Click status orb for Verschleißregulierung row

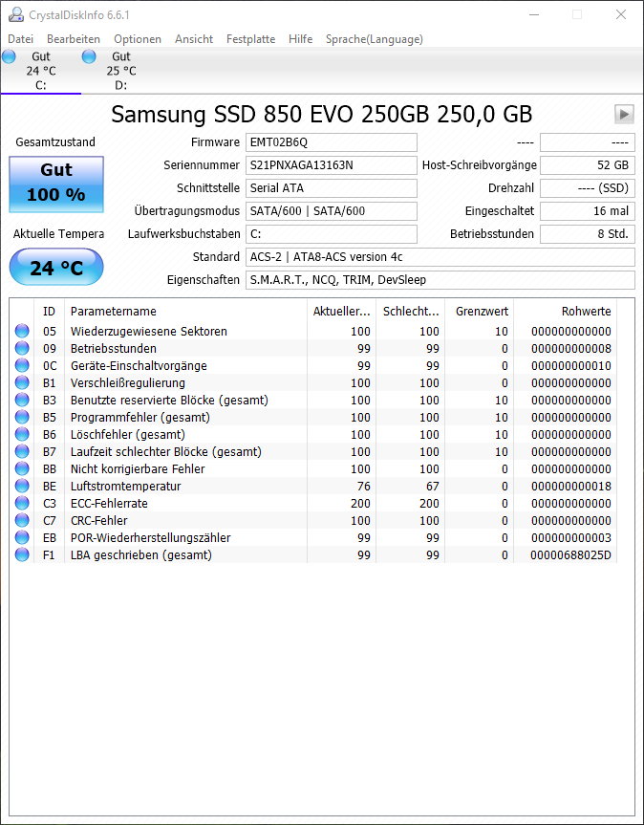22,382
